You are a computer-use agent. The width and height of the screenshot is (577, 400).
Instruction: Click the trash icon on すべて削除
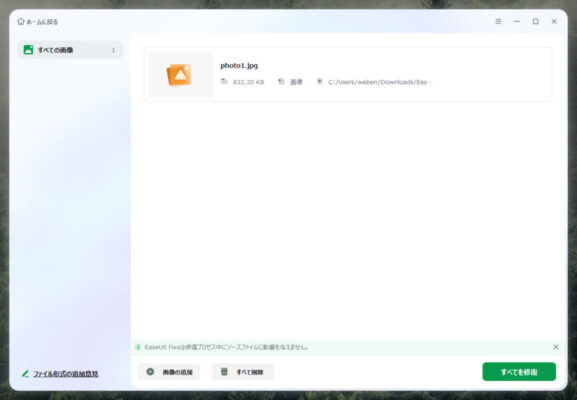[224, 372]
